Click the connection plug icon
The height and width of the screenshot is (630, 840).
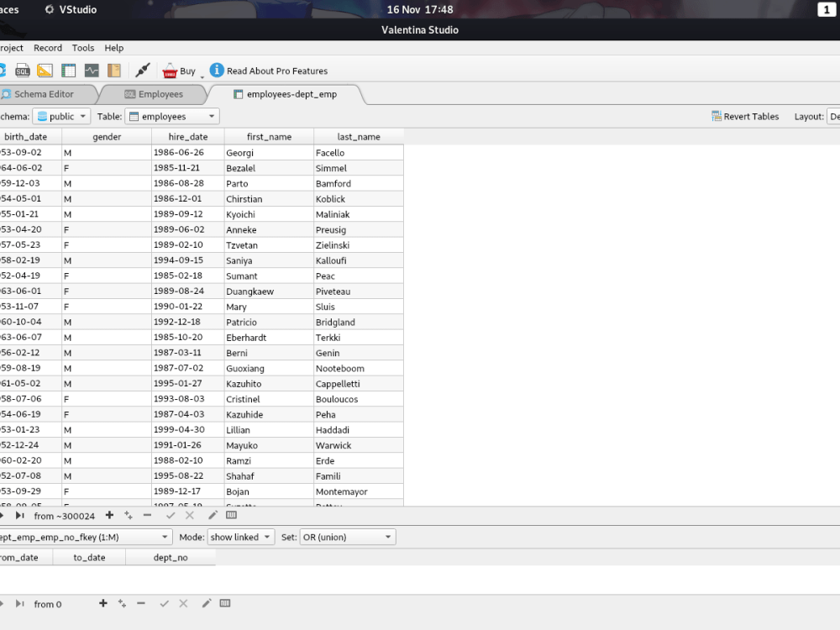(x=143, y=71)
